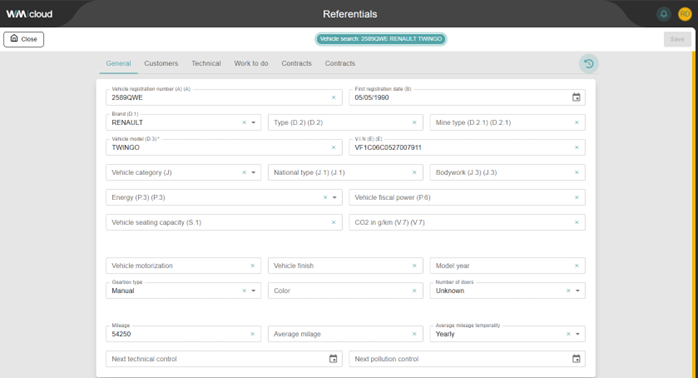
Task: Clear the Type (D.2) field
Action: point(414,122)
